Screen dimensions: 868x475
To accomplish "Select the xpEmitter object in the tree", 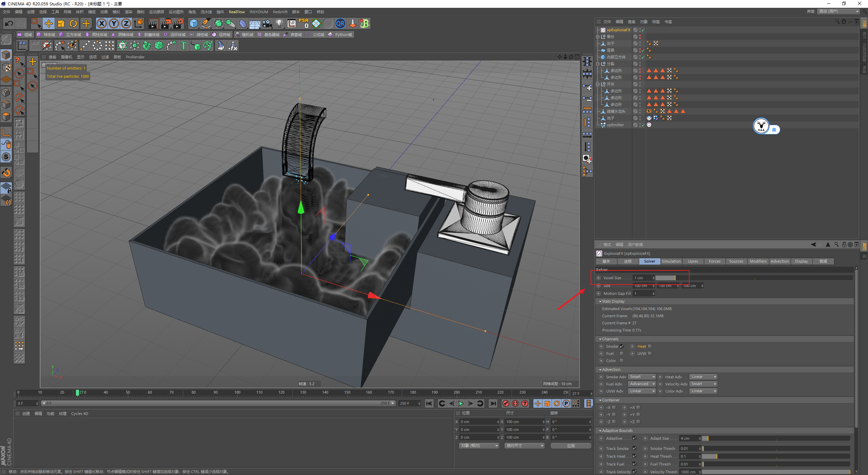I will (615, 125).
